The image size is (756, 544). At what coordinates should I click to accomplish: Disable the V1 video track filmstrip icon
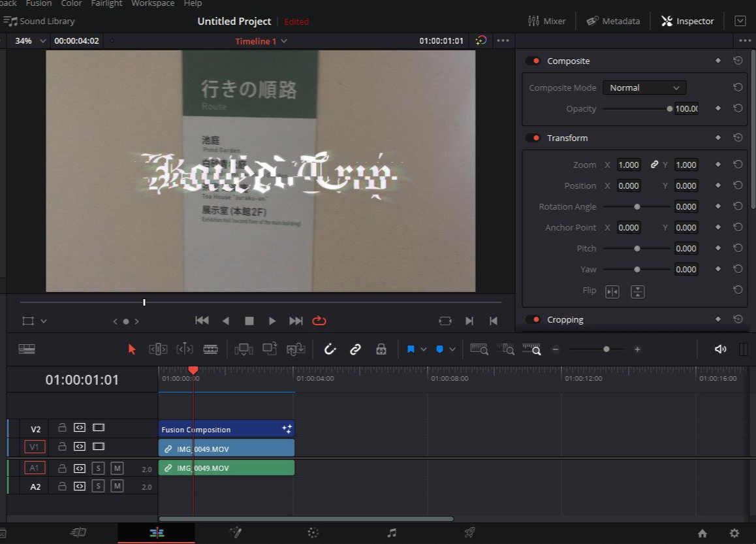coord(99,447)
